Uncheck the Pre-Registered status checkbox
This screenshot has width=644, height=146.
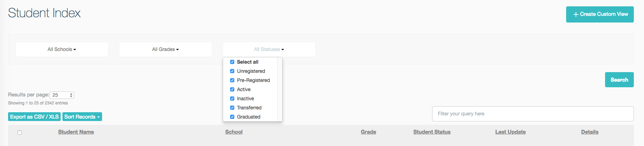[x=232, y=80]
